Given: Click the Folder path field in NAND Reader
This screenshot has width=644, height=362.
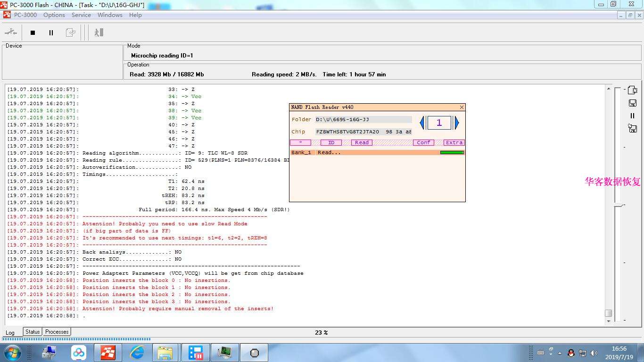Looking at the screenshot, I should pos(363,120).
